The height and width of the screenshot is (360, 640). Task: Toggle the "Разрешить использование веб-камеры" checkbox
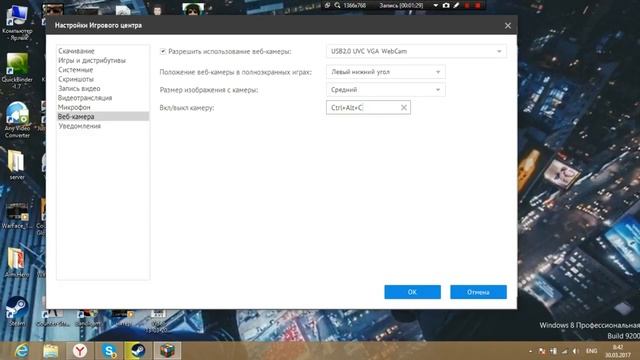[163, 51]
